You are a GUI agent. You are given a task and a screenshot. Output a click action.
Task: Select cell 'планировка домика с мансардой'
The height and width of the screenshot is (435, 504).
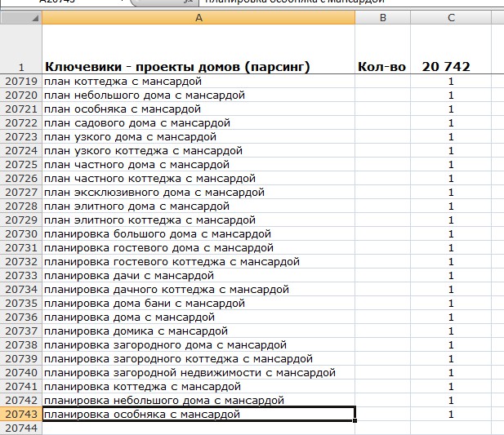tap(198, 331)
